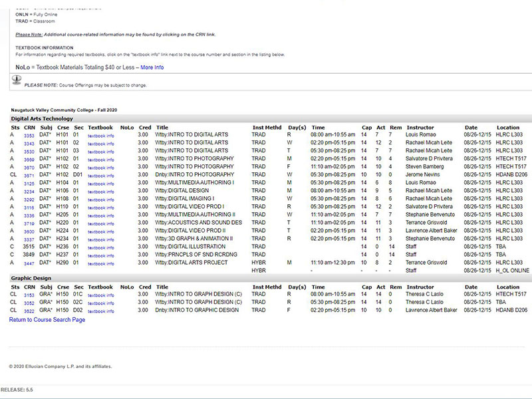Viewport: 532px width, 399px height.
Task: Open CRN 3153 Graphic Design section 01C
Action: [x=29, y=295]
